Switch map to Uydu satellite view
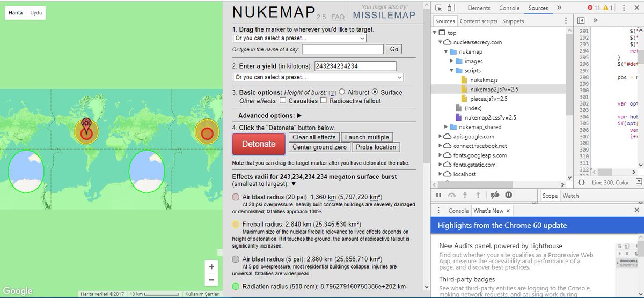Viewport: 644px width, 298px height. (36, 12)
